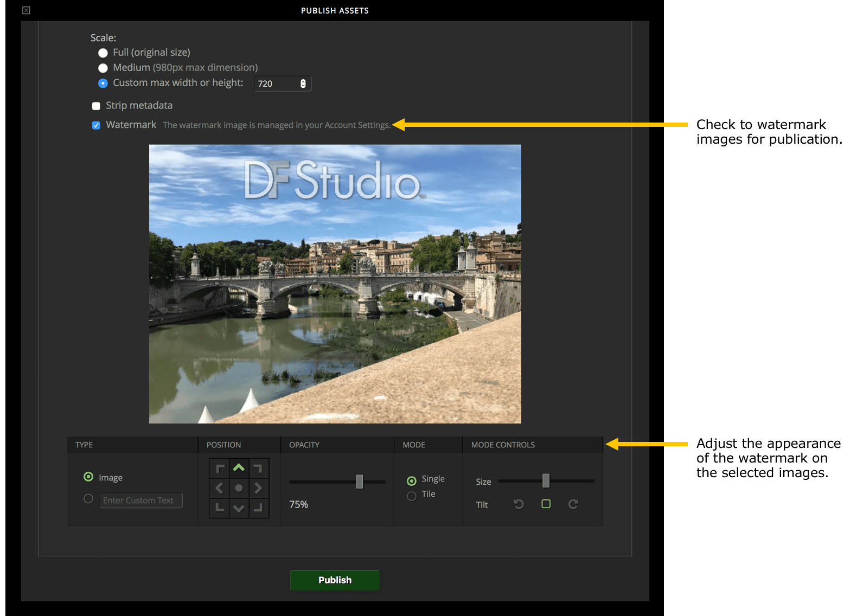This screenshot has width=857, height=616.
Task: Set watermark position to top-right corner
Action: [x=259, y=468]
